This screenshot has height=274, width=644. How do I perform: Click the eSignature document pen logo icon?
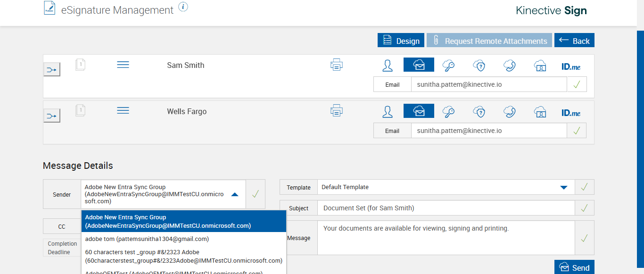50,8
